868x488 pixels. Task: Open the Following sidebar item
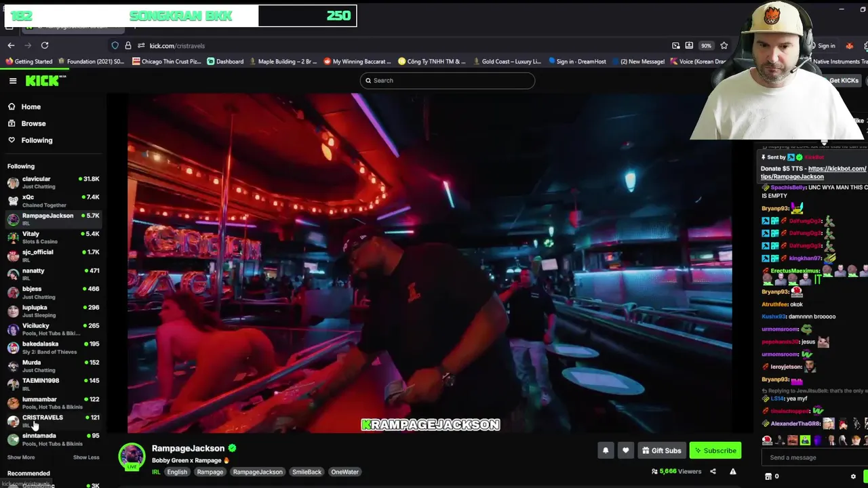tap(37, 140)
